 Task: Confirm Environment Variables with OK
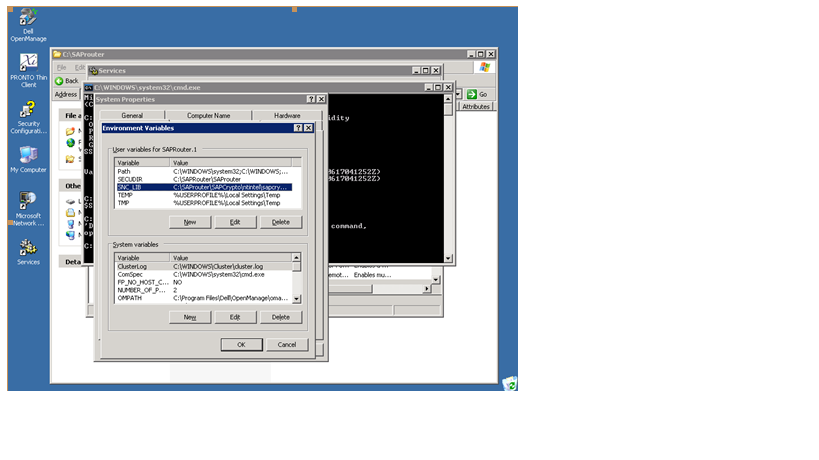tap(241, 345)
